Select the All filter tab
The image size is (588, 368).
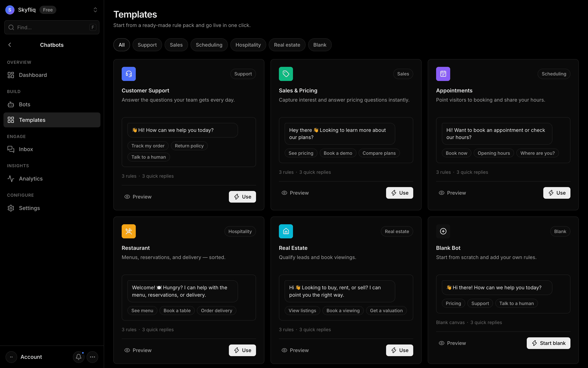coord(121,45)
